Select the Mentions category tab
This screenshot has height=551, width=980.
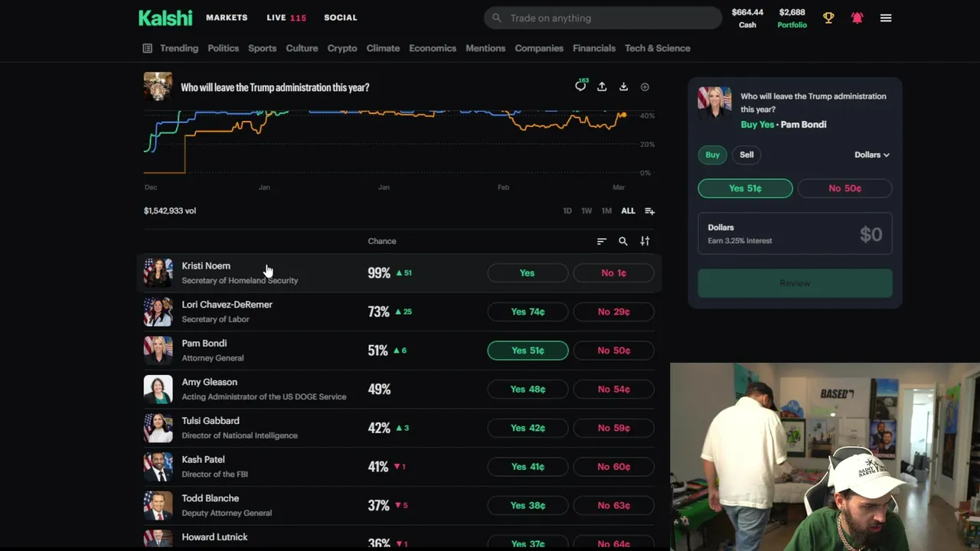(x=485, y=48)
